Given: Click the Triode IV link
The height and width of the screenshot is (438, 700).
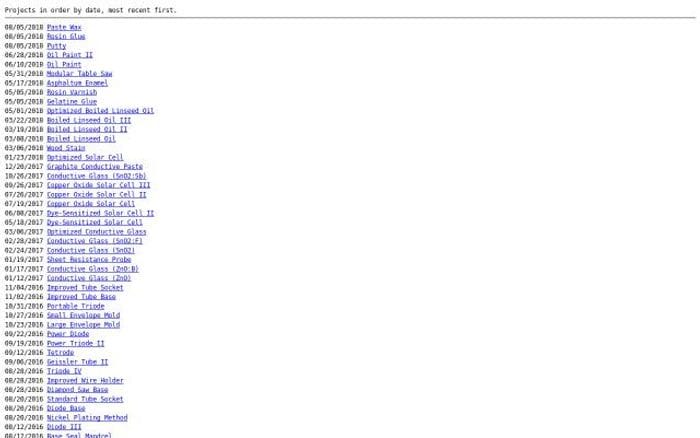Looking at the screenshot, I should pos(64,371).
